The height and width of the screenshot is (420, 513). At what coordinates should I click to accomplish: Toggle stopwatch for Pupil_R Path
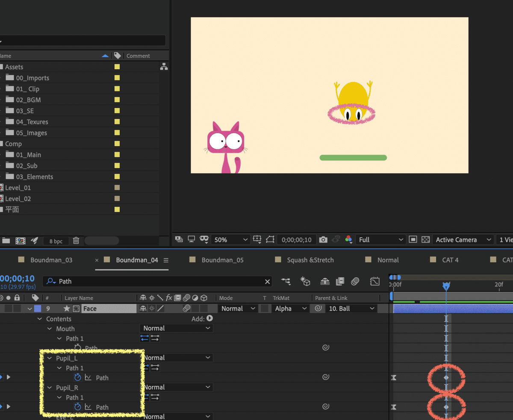[x=77, y=407]
